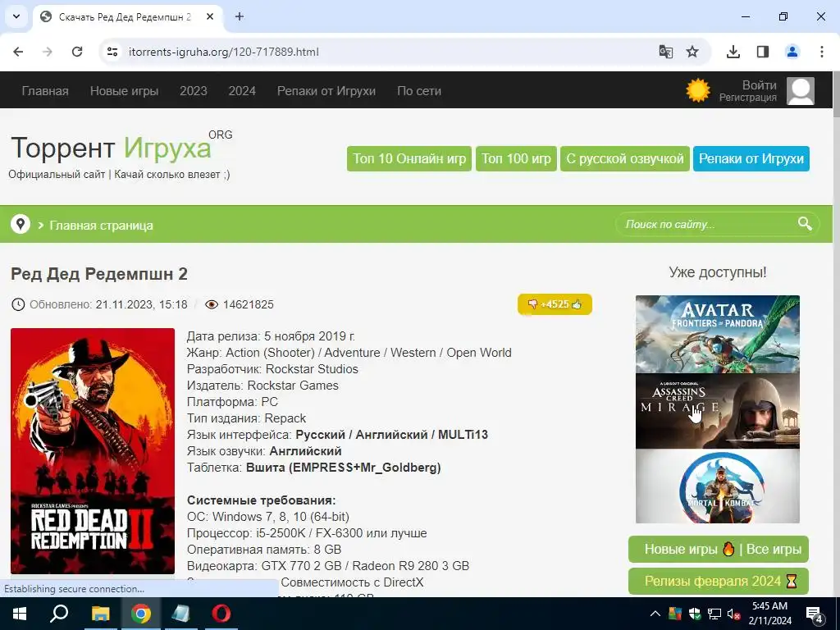The image size is (840, 630).
Task: Open a new browser tab
Action: 240,16
